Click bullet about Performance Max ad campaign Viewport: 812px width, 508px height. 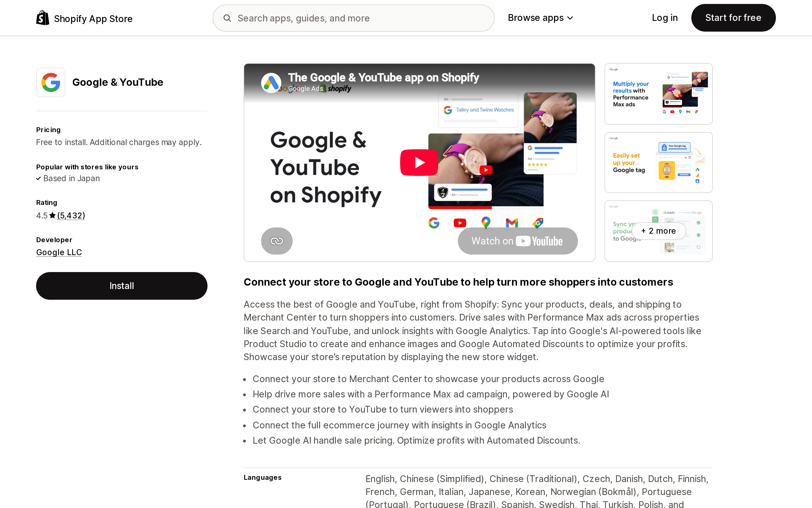pyautogui.click(x=431, y=394)
